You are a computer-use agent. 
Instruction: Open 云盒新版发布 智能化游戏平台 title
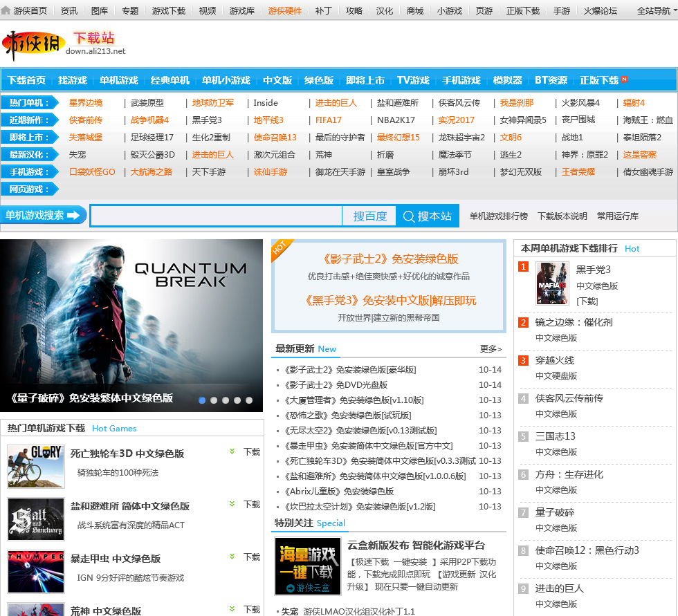pyautogui.click(x=416, y=545)
